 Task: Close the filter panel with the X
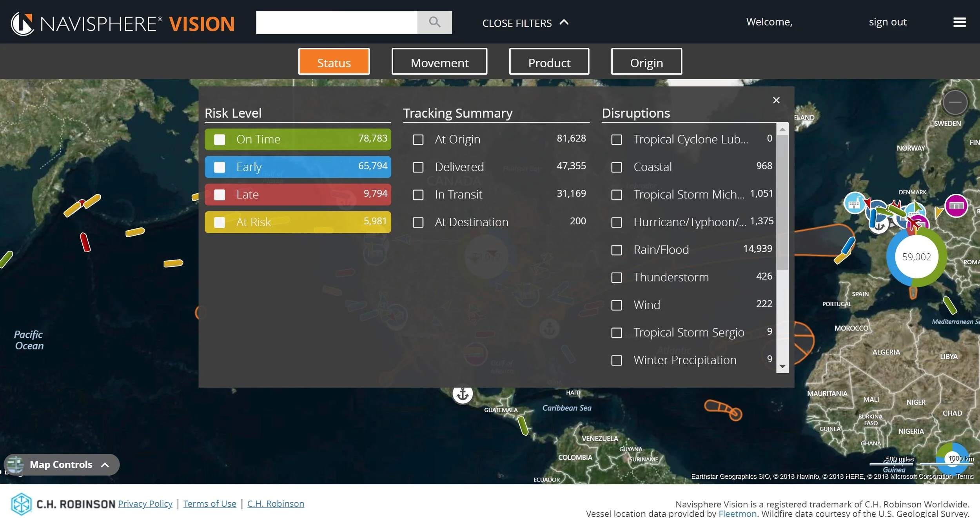(x=776, y=100)
